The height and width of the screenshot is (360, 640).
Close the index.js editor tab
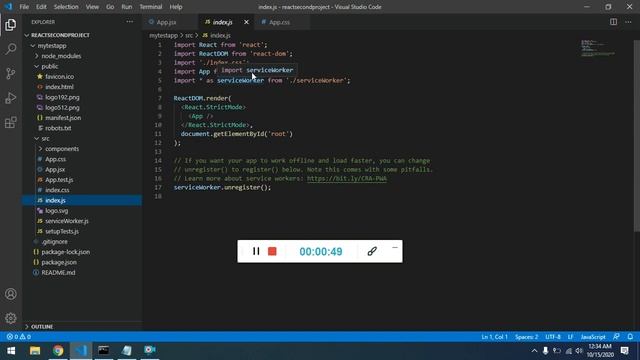[246, 22]
